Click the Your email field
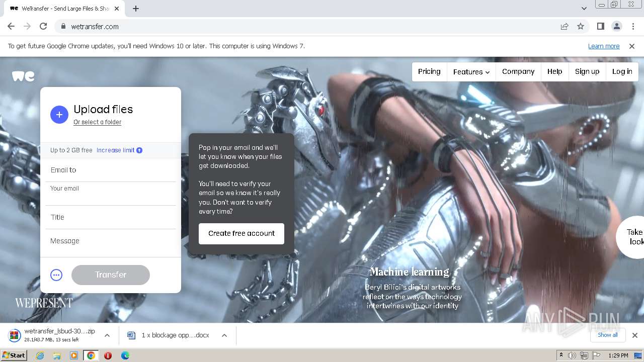 tap(111, 194)
